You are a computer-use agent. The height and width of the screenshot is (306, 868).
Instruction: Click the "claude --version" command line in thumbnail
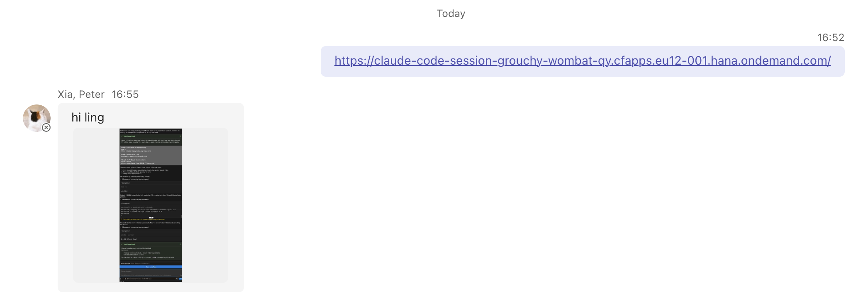133,235
